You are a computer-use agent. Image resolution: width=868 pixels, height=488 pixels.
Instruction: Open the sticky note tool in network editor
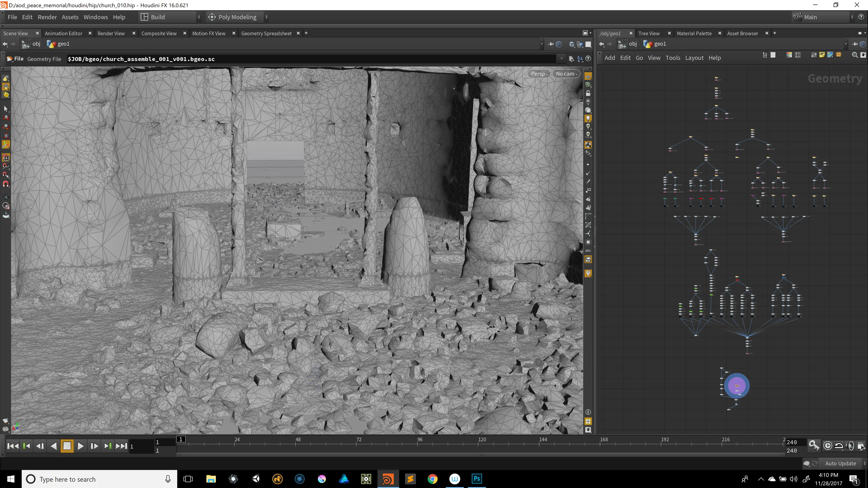point(822,55)
